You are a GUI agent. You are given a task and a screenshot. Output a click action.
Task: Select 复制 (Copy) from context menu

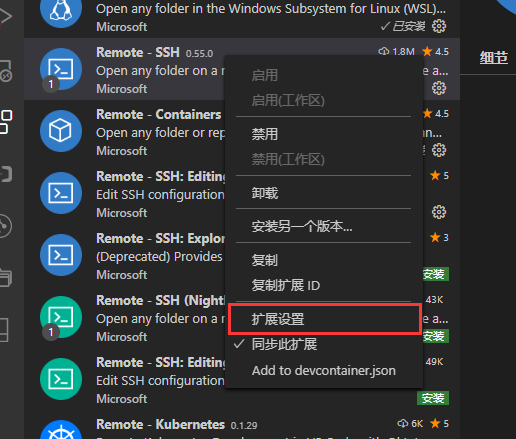point(264,260)
